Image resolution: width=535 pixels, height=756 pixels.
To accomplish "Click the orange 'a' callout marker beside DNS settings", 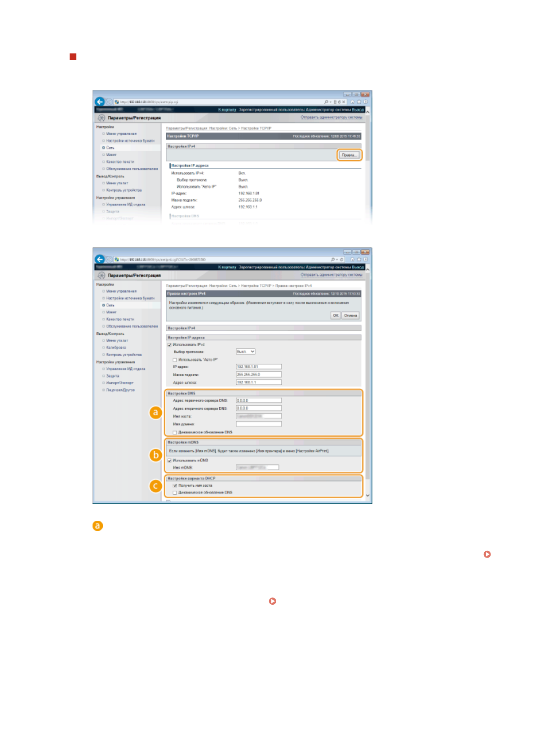I will click(155, 413).
